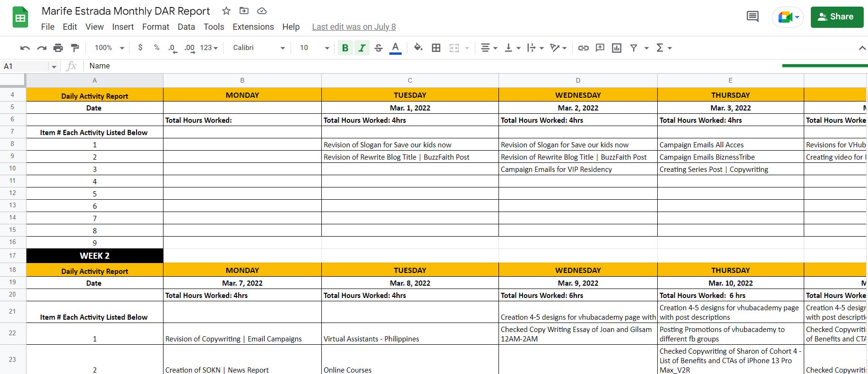Screen dimensions: 868x374
Task: Open the borders tool
Action: [436, 48]
